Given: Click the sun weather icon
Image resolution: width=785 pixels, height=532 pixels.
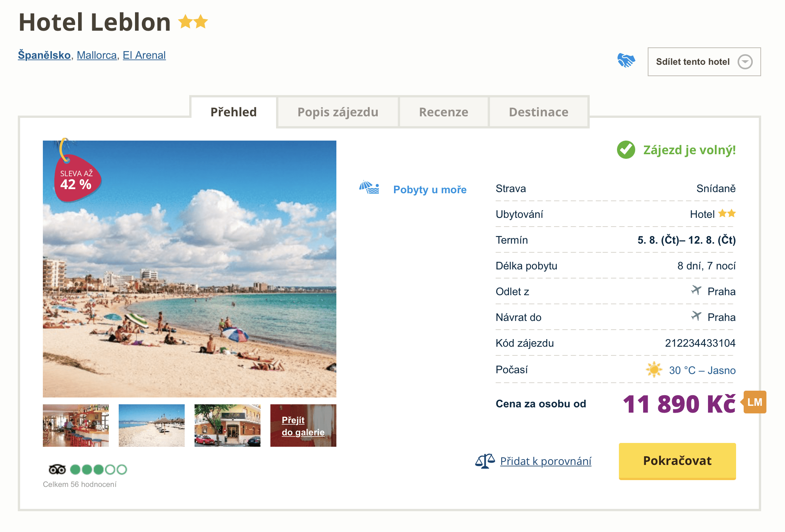Looking at the screenshot, I should click(x=654, y=369).
